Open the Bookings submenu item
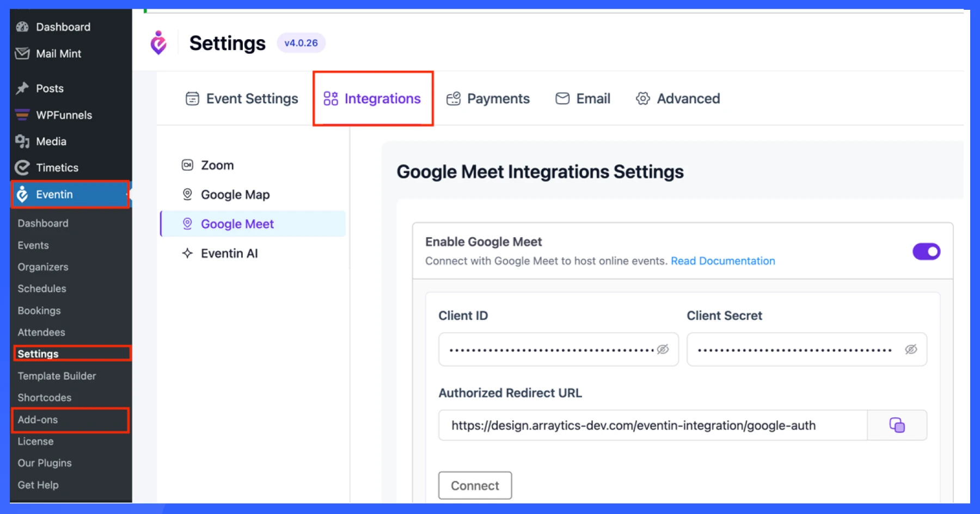 point(39,311)
